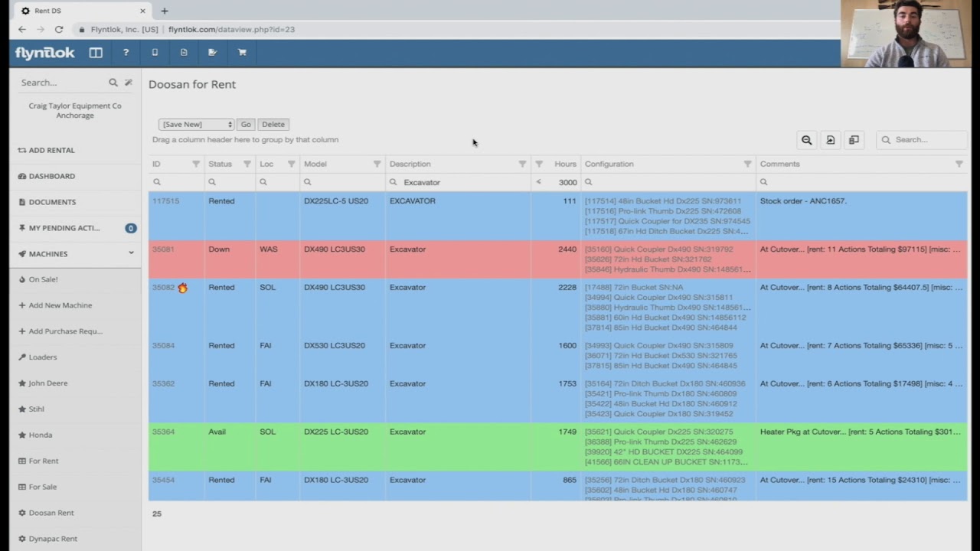This screenshot has width=980, height=551.
Task: Click the edit document icon near the cart
Action: pyautogui.click(x=212, y=52)
